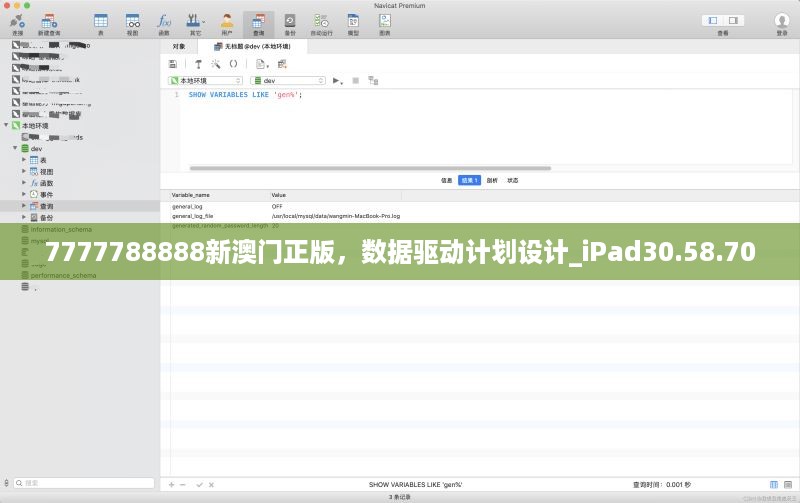This screenshot has height=503, width=800.
Task: Click the horizontal scrollbar of SQL editor
Action: point(370,168)
